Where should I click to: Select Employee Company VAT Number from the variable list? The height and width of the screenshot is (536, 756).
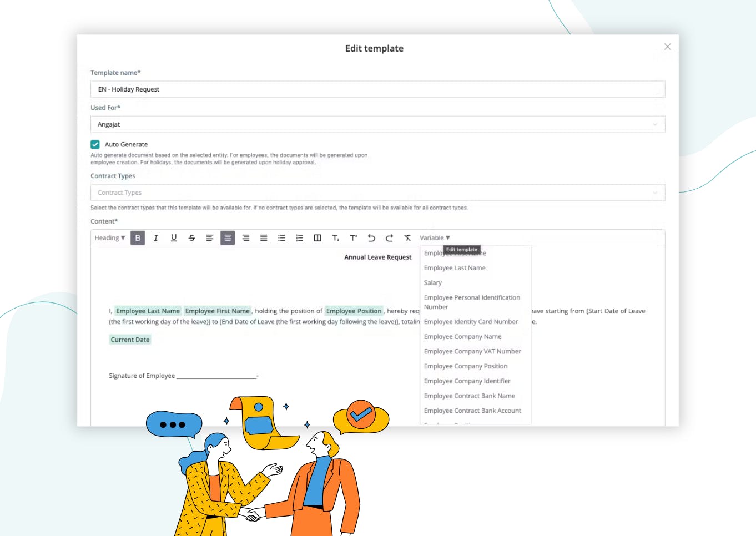click(472, 351)
